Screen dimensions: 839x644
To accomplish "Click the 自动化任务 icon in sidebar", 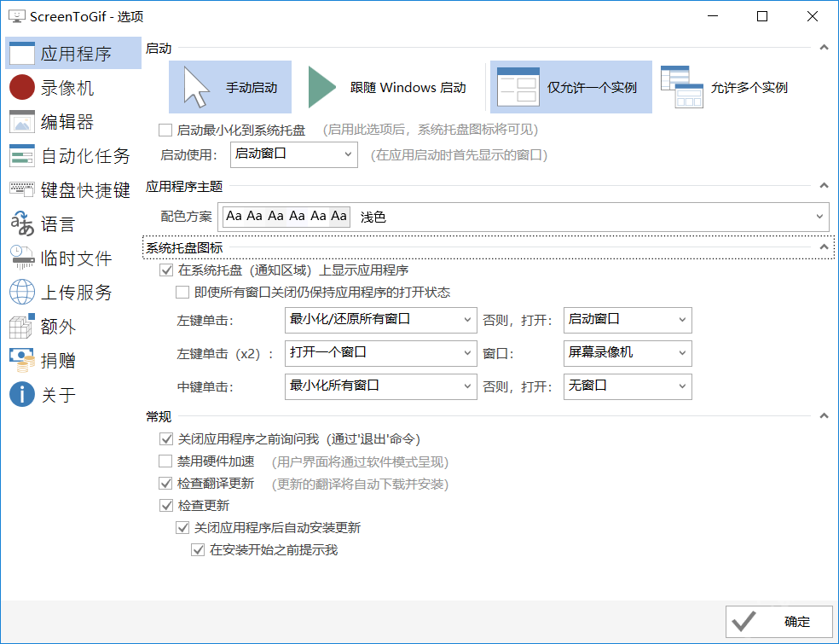I will point(22,156).
